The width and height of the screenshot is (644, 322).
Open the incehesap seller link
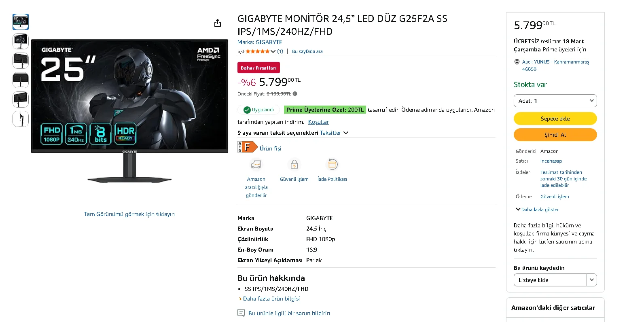(551, 161)
